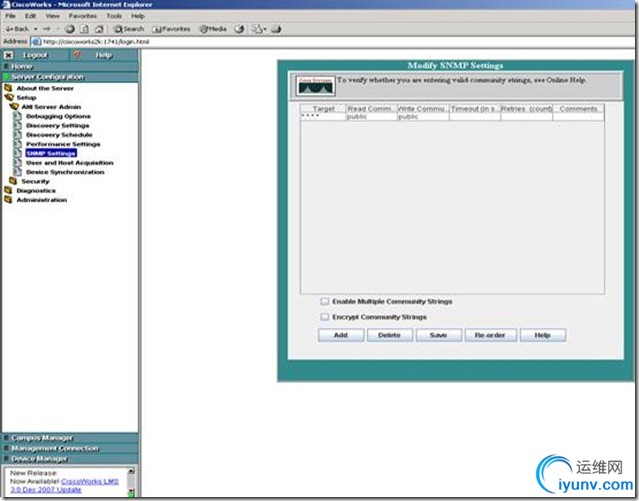Screen dimensions: 639x501
Task: Click the read community cell 'public'
Action: point(372,117)
